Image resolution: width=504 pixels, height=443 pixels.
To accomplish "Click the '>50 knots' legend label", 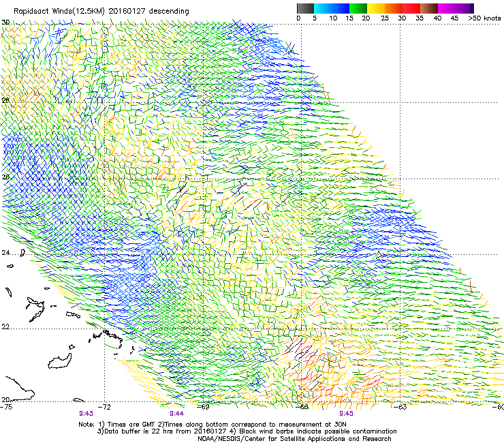I will coord(484,18).
